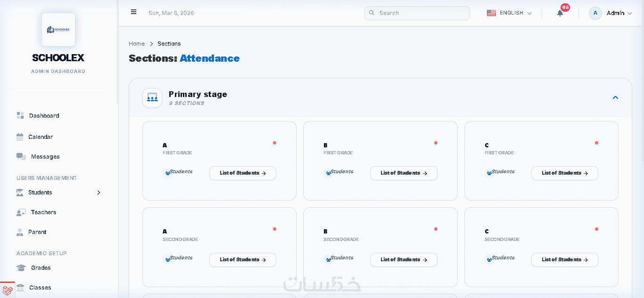Open Dashboard from the sidebar
The height and width of the screenshot is (298, 644).
point(44,116)
